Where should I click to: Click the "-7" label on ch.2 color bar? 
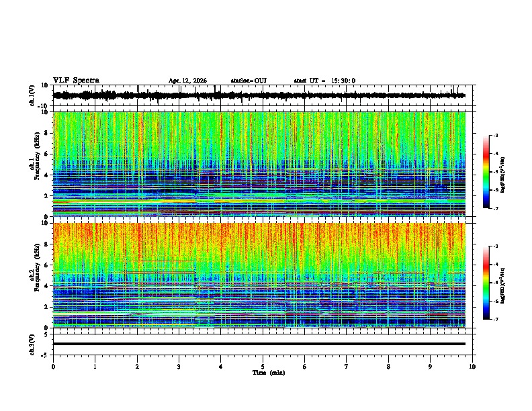495,319
